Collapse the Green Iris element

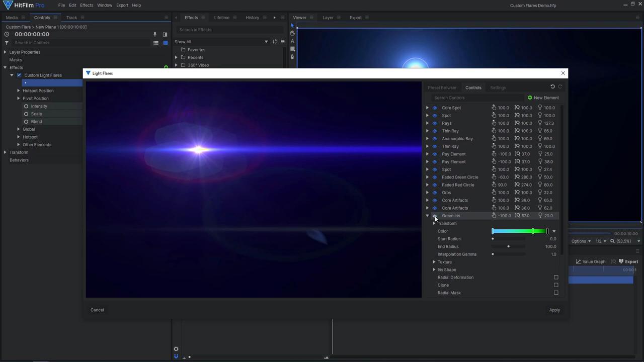428,216
